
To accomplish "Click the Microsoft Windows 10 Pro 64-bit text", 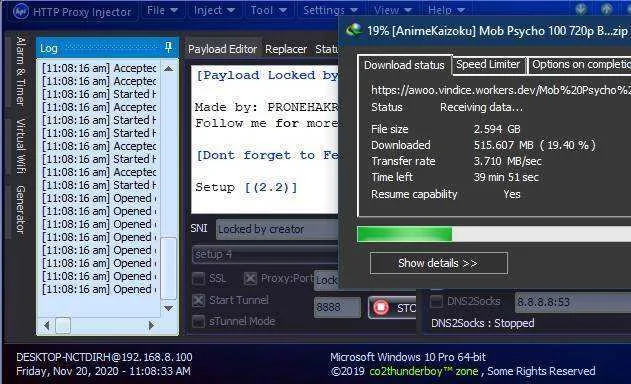I will [408, 357].
